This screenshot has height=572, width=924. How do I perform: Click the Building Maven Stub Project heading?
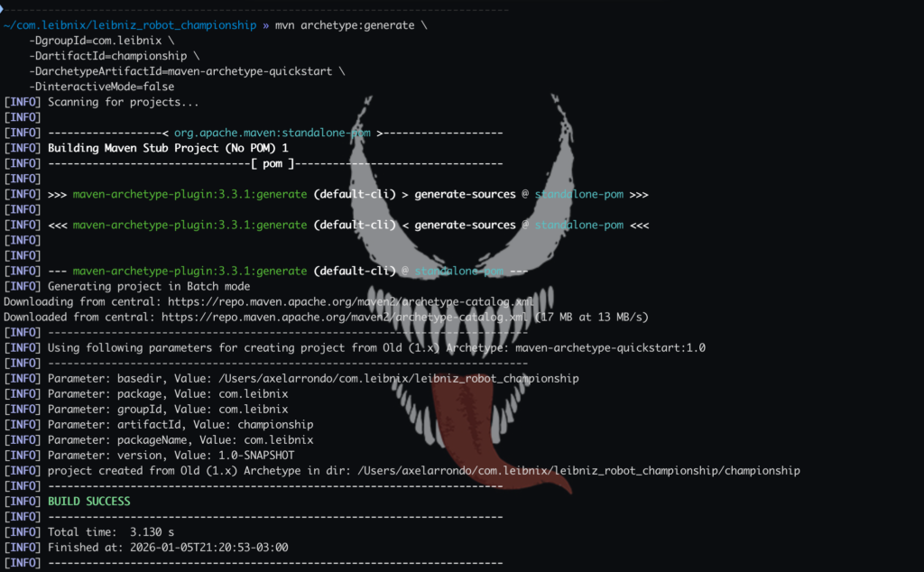[168, 148]
